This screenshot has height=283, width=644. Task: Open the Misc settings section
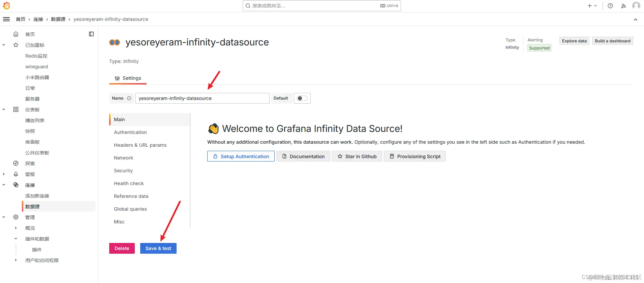(150, 222)
